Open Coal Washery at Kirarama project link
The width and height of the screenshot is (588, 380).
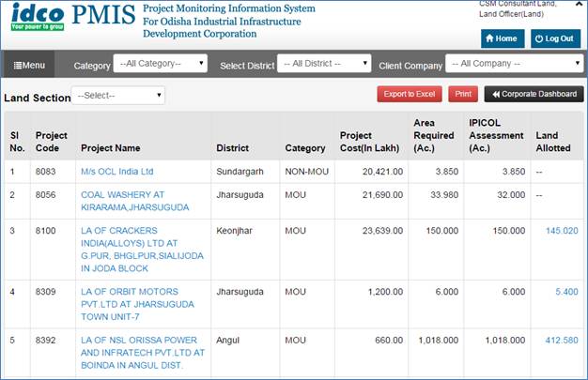pos(135,201)
